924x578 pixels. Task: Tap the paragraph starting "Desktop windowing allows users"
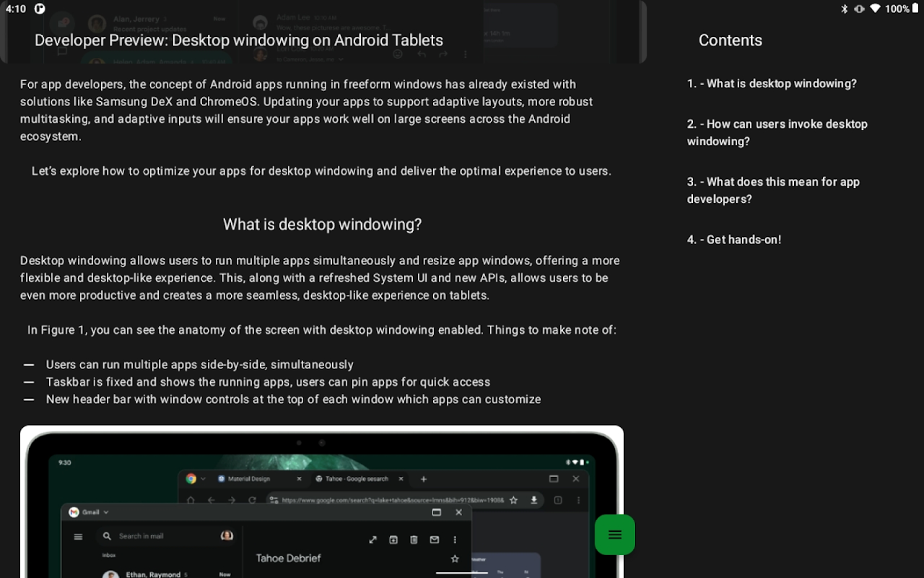(320, 278)
